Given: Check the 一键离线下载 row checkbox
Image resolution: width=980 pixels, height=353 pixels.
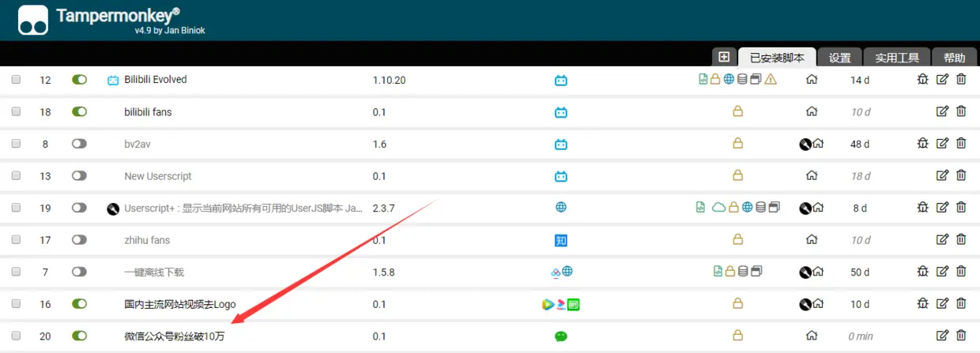Looking at the screenshot, I should coord(16,272).
